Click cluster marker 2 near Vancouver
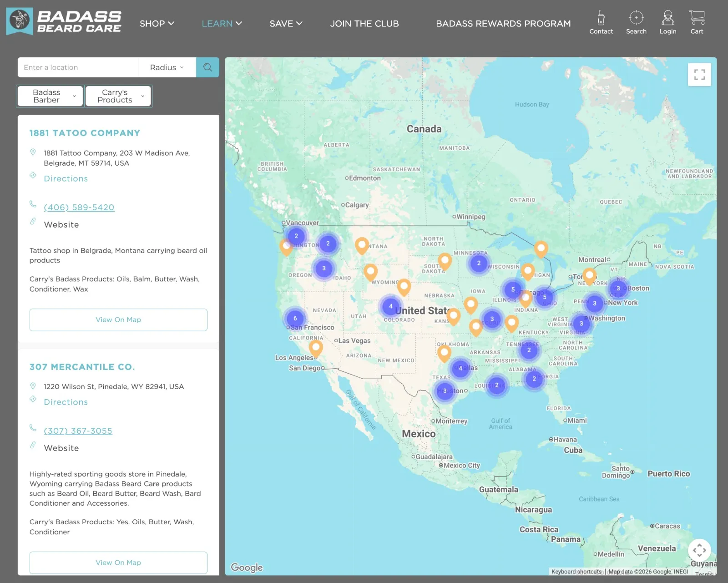Screen dimensions: 728x583 296,236
